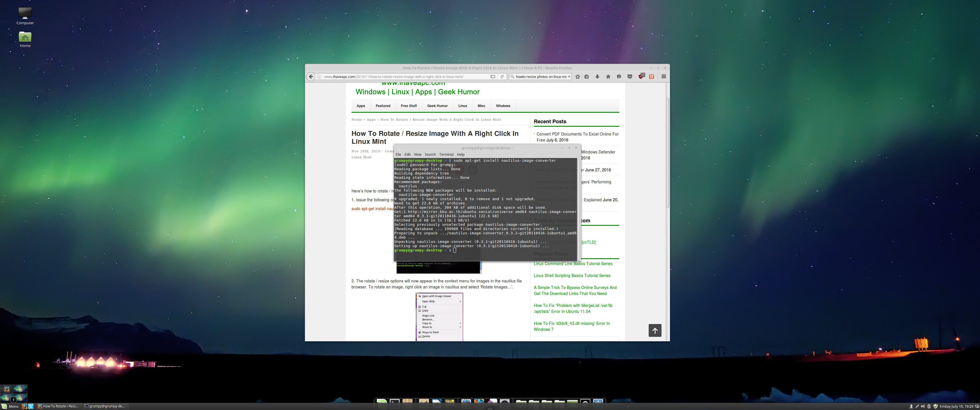Open Terminal menu in terminal window

[x=446, y=154]
